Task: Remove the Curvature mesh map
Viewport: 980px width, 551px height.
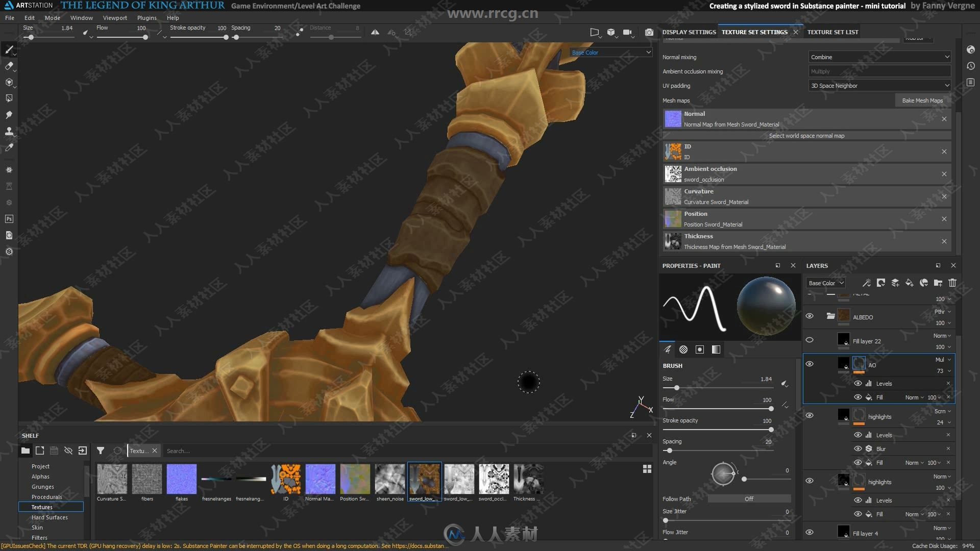Action: click(x=944, y=196)
